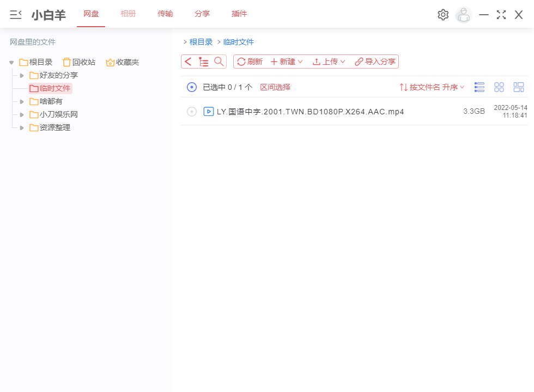This screenshot has height=392, width=534.
Task: Switch to the 传输 tab
Action: point(165,14)
